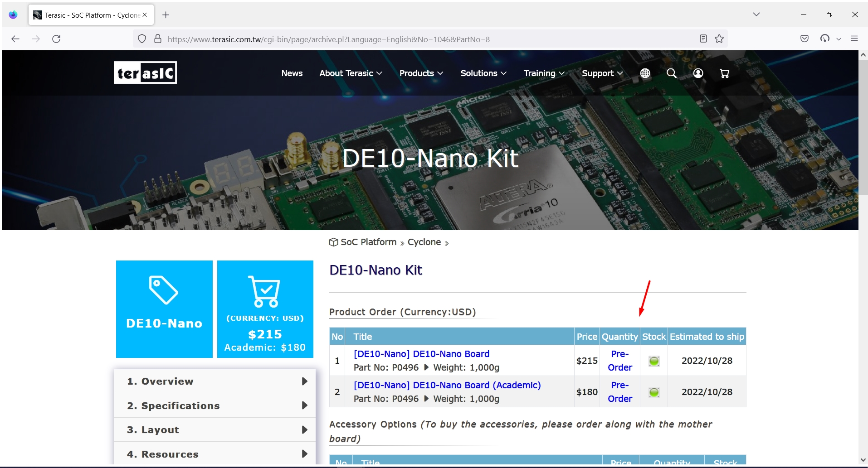Click the browser address bar URL

pyautogui.click(x=328, y=39)
